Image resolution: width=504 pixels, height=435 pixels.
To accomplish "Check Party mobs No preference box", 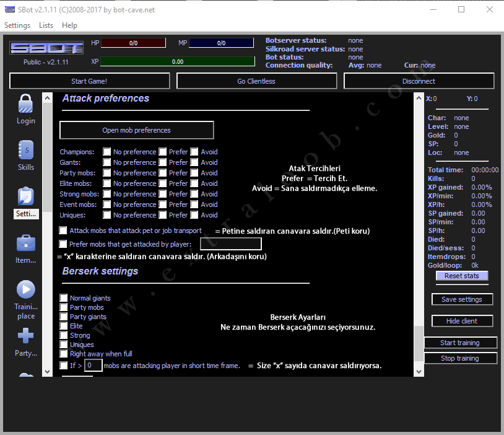I will coord(106,173).
